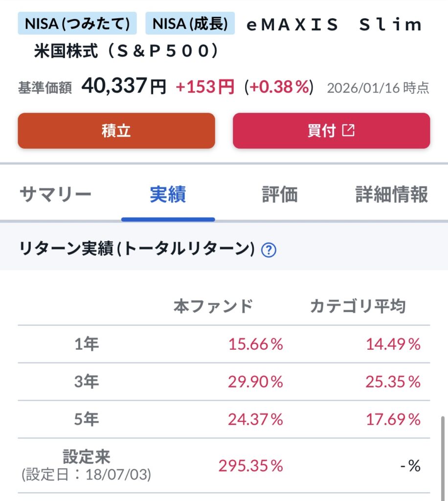Go to the 詳細情報 tab
This screenshot has height=501, width=448.
point(391,195)
